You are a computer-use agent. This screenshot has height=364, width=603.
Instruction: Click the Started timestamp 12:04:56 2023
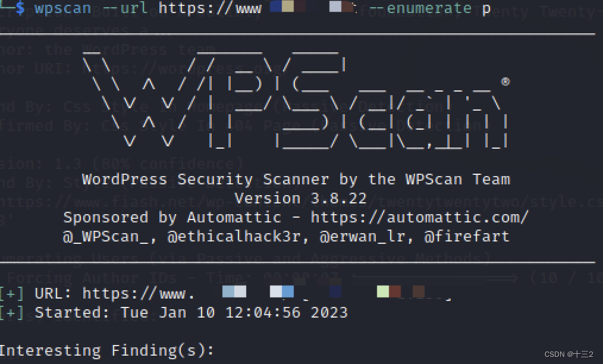(286, 312)
